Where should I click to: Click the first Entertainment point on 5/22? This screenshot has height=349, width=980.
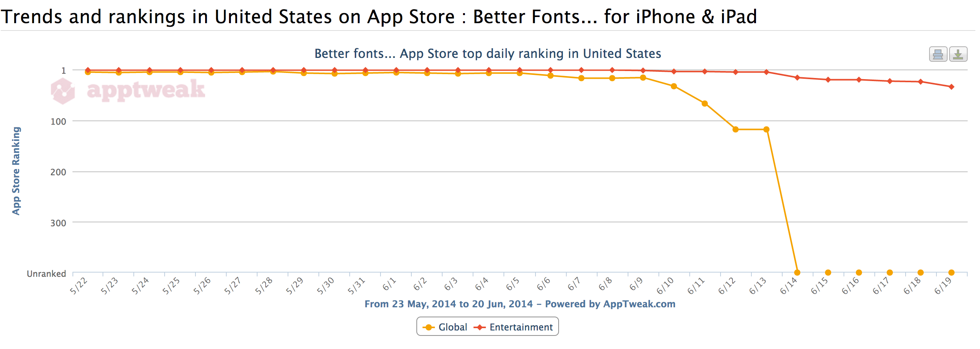point(88,69)
